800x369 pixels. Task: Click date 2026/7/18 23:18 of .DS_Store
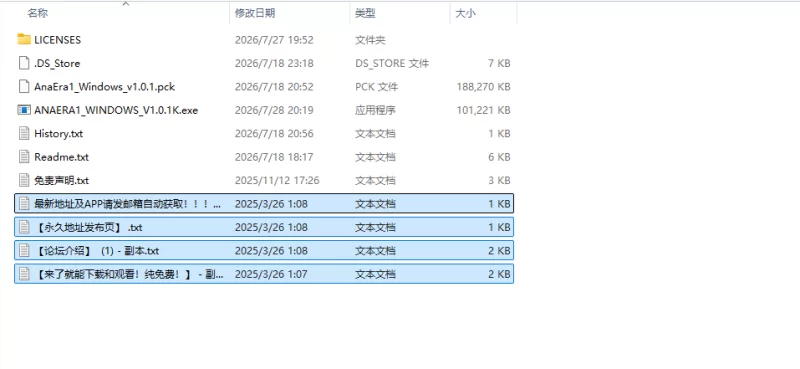274,63
